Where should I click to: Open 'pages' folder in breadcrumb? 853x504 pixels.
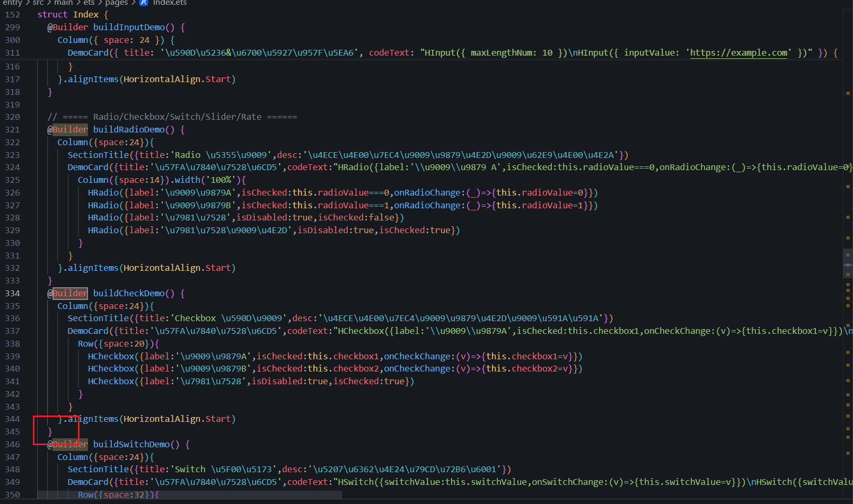(x=117, y=3)
